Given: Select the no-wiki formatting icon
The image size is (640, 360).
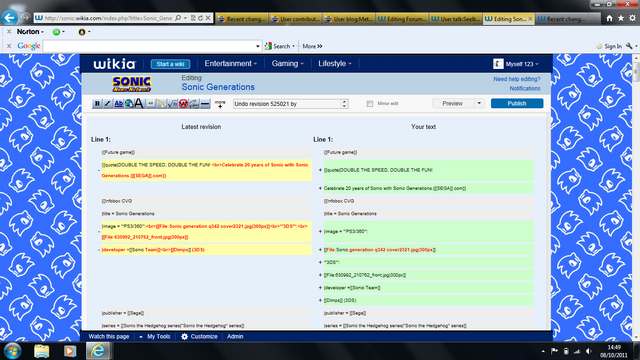Looking at the screenshot, I should 183,104.
